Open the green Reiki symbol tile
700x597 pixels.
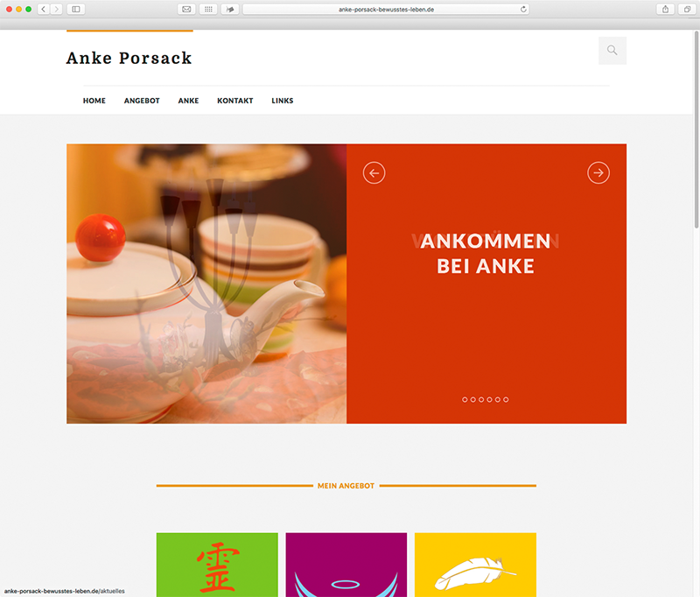217,565
